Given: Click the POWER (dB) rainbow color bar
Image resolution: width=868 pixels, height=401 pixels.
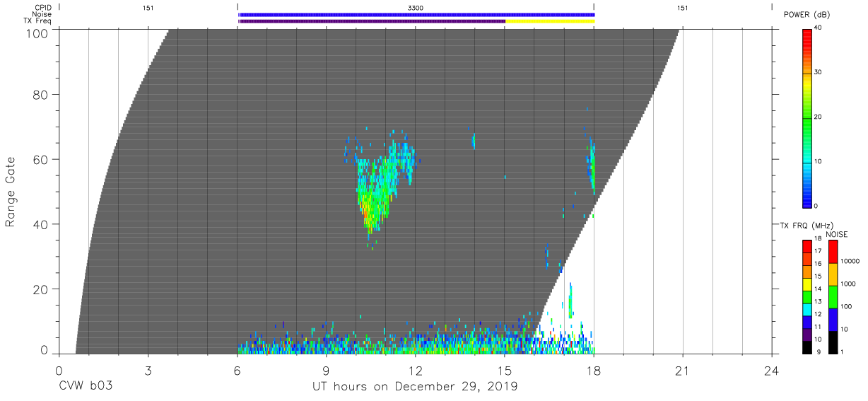Looking at the screenshot, I should point(807,118).
